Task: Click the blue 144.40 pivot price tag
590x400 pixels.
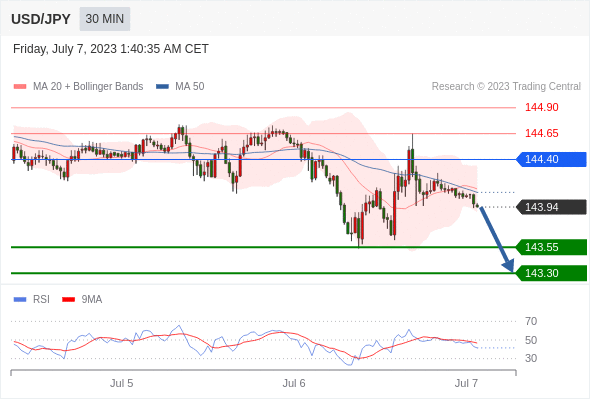Action: [551, 159]
